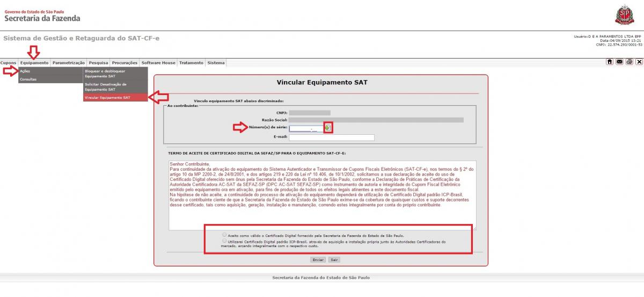The height and width of the screenshot is (297, 644).
Task: Open the Equipamento menu
Action: (x=34, y=63)
